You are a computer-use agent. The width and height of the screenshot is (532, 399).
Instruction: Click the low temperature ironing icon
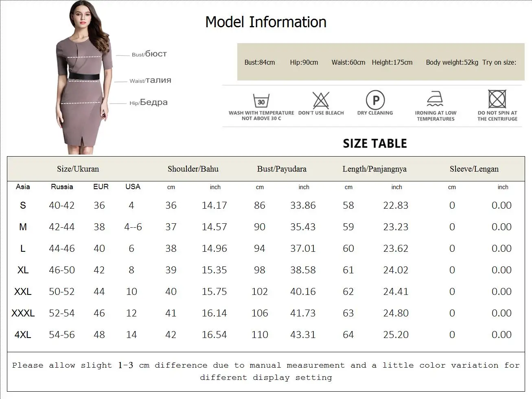coord(435,99)
